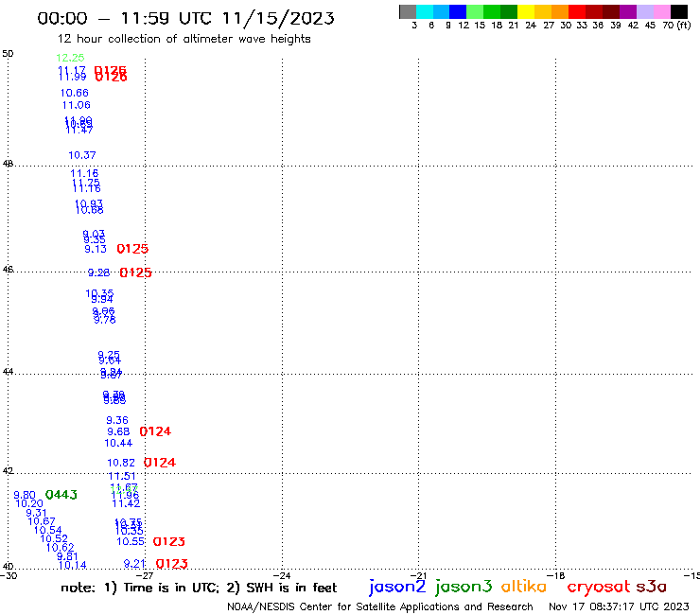The width and height of the screenshot is (700, 615).
Task: Click the 48 latitude axis label
Action: point(8,164)
